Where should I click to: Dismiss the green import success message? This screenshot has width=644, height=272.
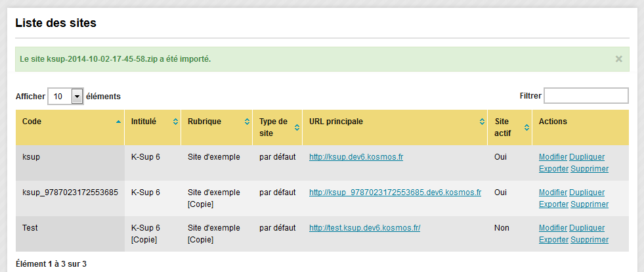click(x=619, y=59)
